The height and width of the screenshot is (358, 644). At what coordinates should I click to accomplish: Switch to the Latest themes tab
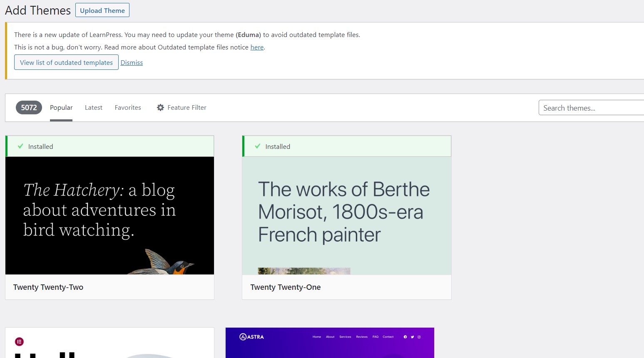pos(93,107)
